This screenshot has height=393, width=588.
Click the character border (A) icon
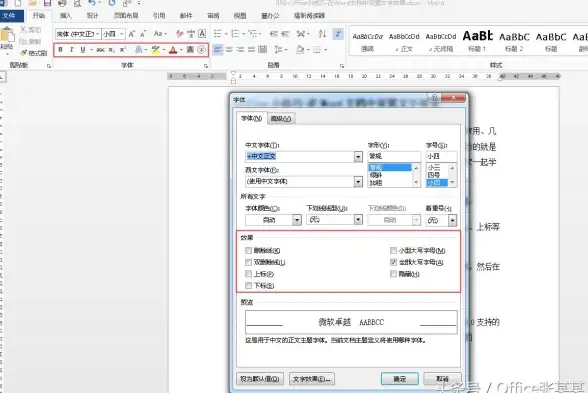click(x=202, y=34)
